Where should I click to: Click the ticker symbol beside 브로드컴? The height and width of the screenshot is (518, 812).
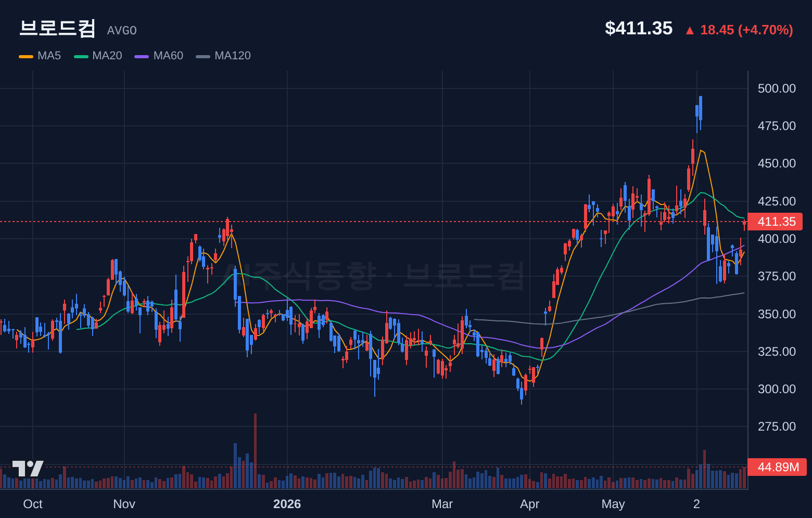[x=122, y=31]
